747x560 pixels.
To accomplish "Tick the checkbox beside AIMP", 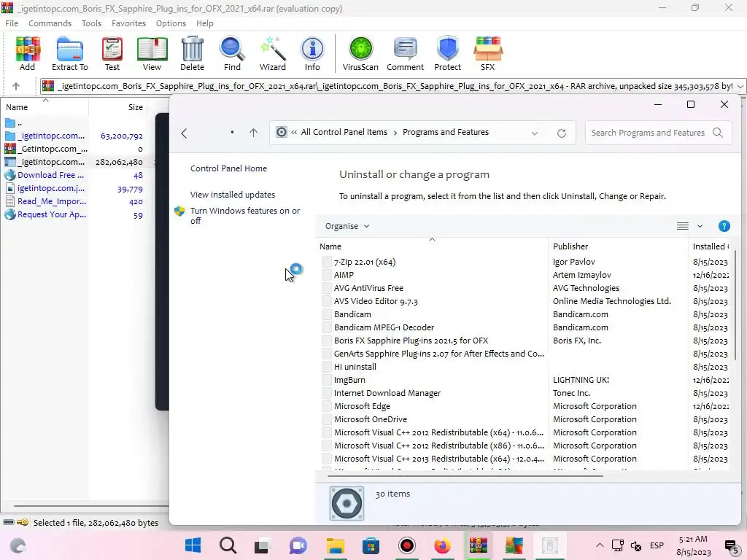I will tap(326, 275).
